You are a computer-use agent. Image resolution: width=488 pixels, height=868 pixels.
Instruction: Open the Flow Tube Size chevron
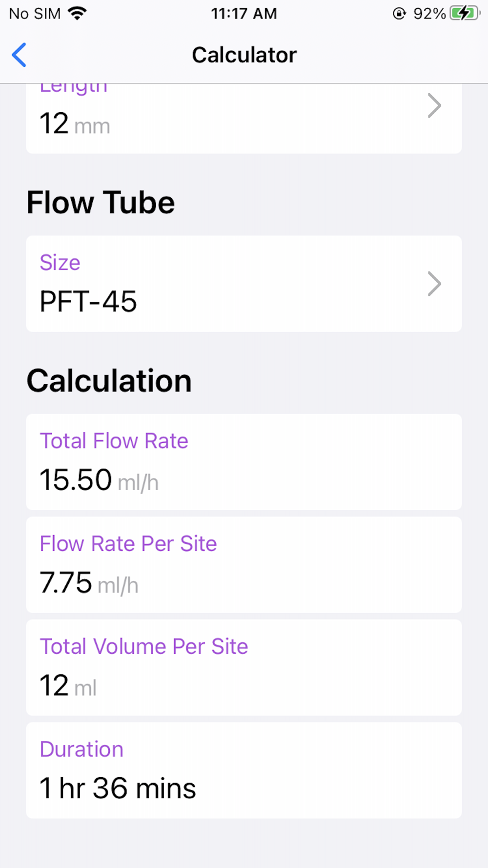click(x=434, y=284)
